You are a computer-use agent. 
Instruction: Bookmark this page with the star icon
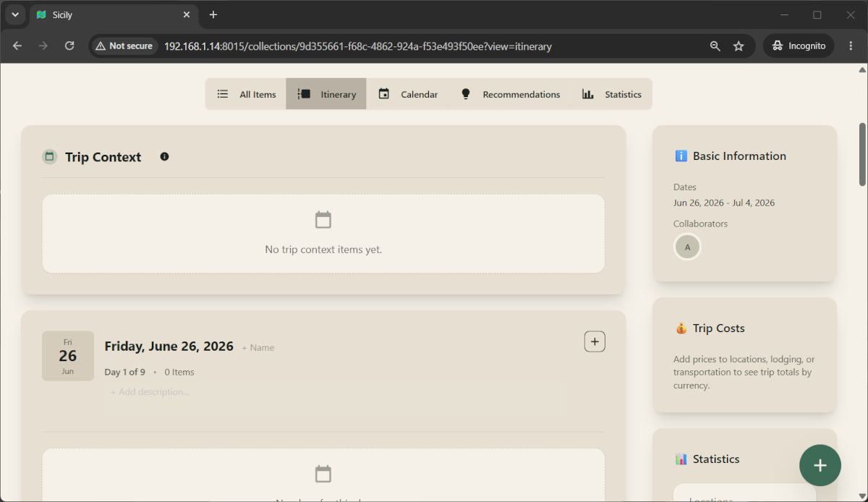739,46
